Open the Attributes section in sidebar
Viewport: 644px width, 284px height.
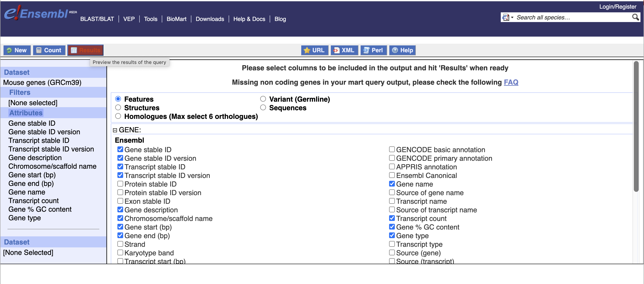click(x=26, y=113)
